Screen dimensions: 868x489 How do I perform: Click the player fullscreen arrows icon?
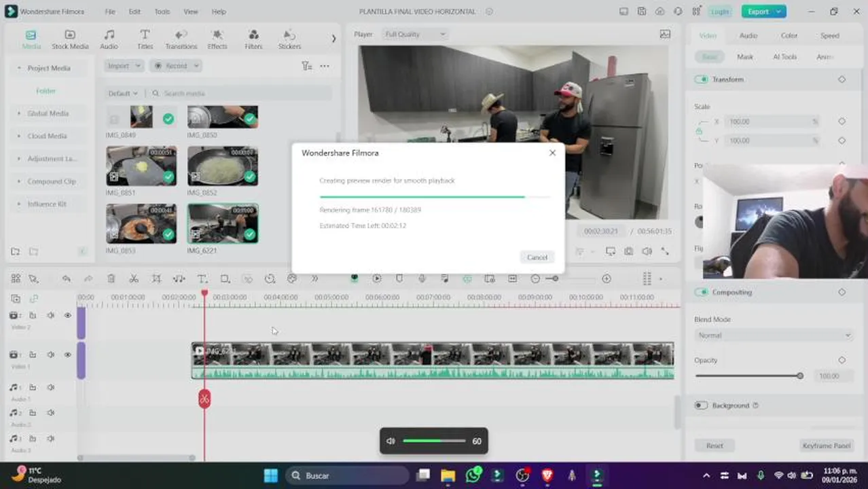(665, 251)
